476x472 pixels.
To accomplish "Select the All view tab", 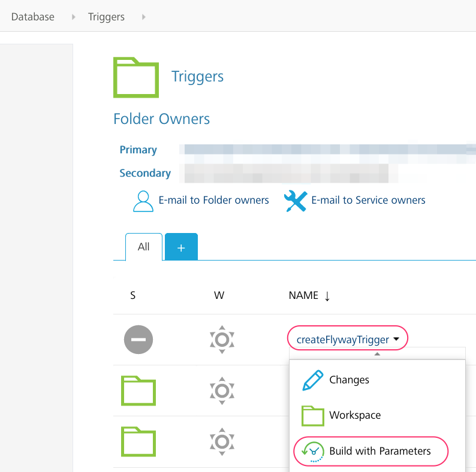I will click(x=144, y=247).
